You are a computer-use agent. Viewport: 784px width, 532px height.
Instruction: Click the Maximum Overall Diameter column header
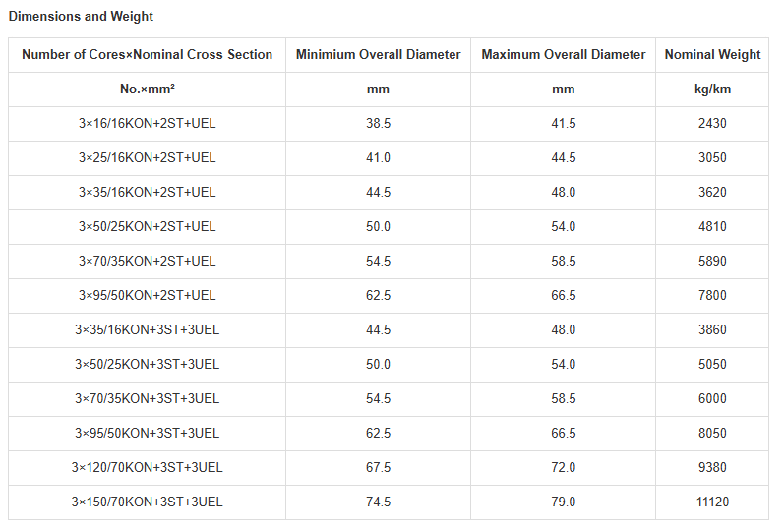[563, 54]
